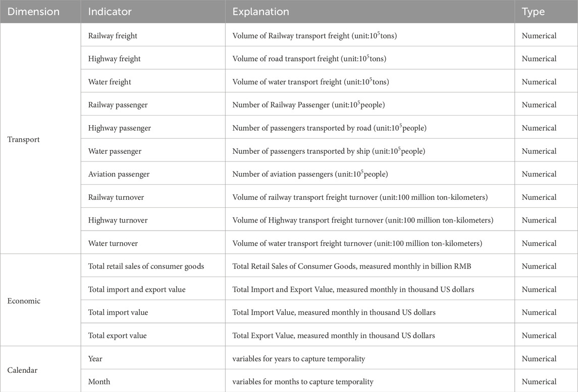
Task: Click the Dimension column header
Action: pos(33,12)
